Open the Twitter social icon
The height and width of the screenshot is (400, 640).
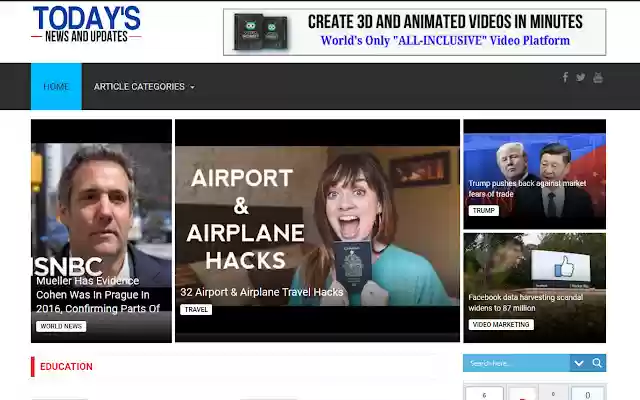pos(580,77)
